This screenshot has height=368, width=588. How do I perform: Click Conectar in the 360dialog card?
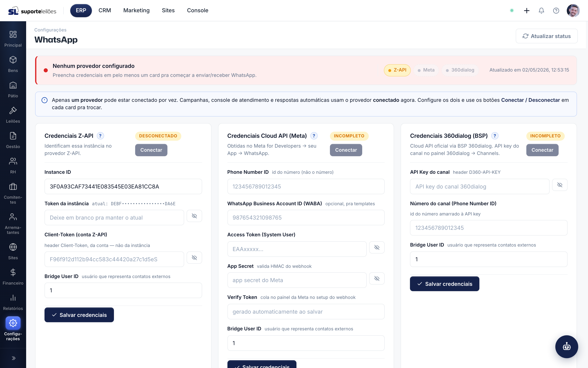542,150
